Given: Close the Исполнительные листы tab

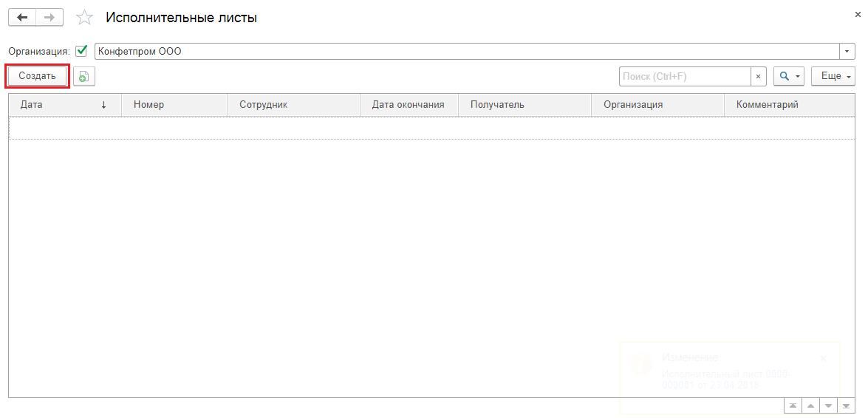Looking at the screenshot, I should pos(858,15).
